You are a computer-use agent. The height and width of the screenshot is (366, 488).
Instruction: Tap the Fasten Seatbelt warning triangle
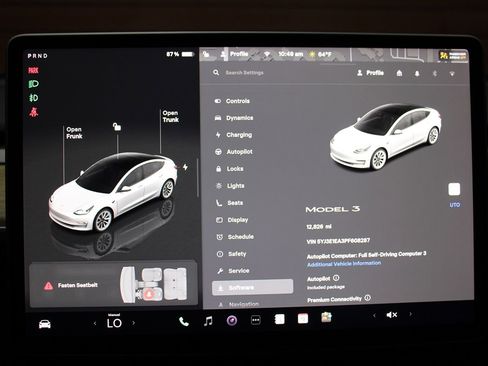point(48,286)
